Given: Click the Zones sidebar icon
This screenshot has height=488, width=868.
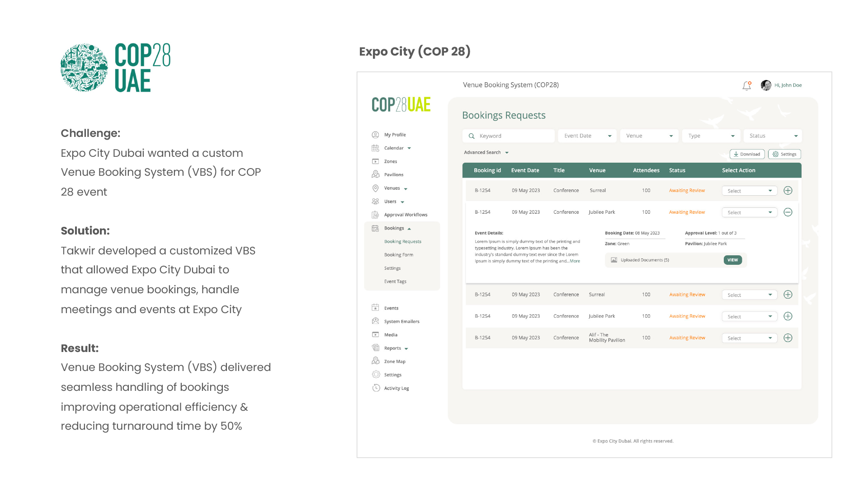Looking at the screenshot, I should coord(375,161).
